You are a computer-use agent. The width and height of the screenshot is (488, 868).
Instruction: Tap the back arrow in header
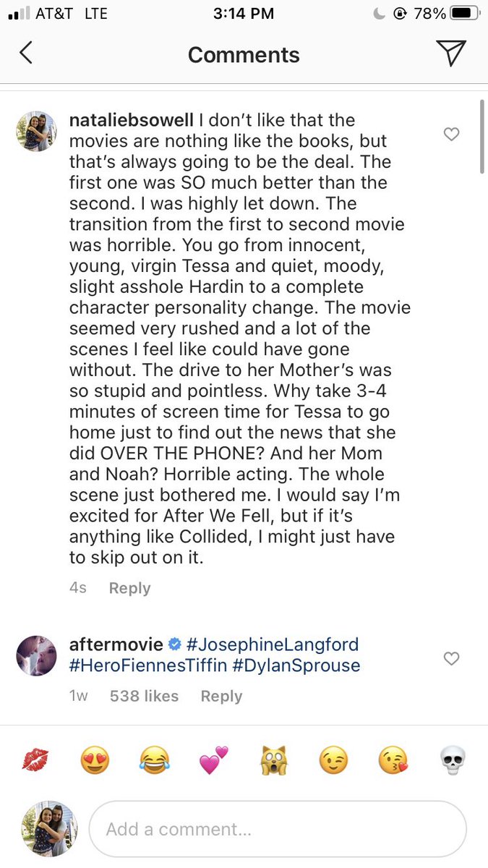pyautogui.click(x=26, y=54)
